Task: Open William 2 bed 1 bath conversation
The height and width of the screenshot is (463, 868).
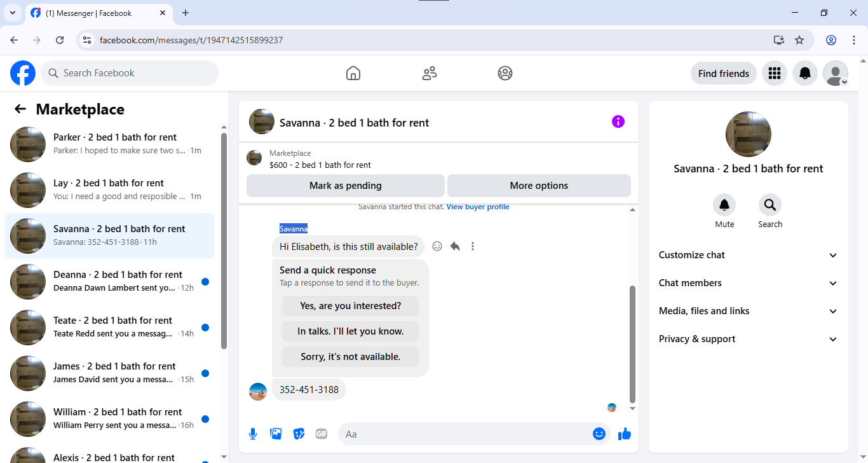Action: coord(109,419)
